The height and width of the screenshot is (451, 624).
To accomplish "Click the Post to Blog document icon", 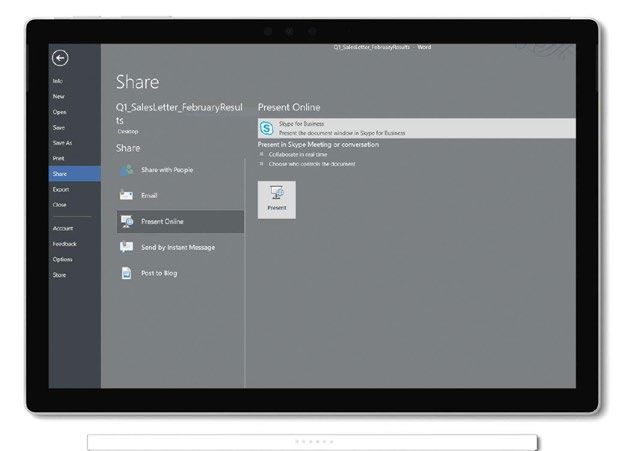I will coord(126,273).
